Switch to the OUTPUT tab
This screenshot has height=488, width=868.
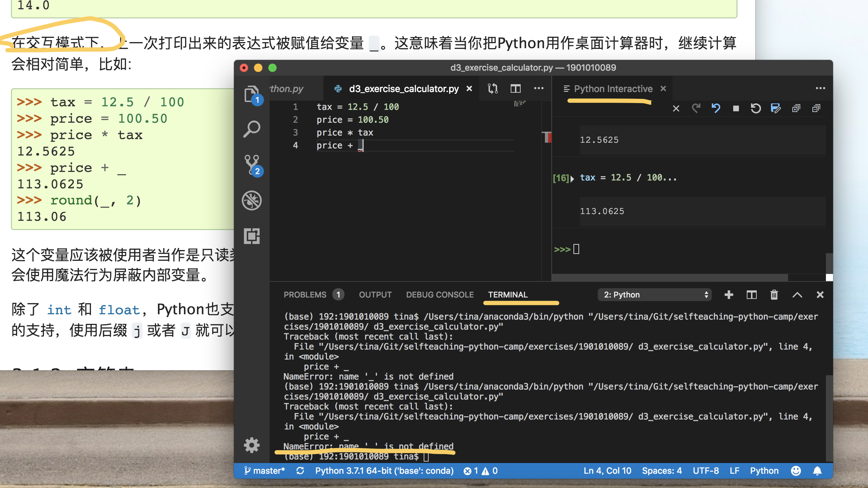tap(376, 295)
